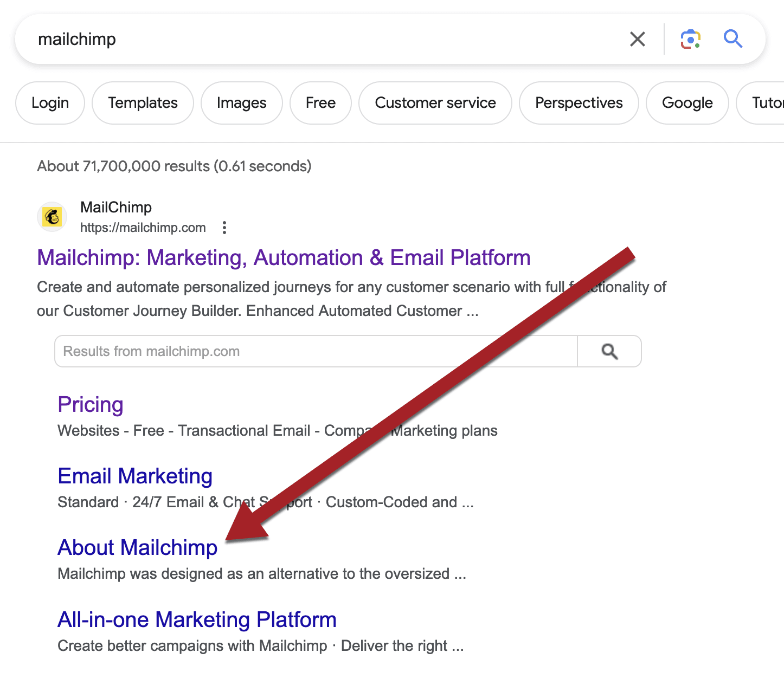The height and width of the screenshot is (685, 784).
Task: Open the Pricing sitelink
Action: [x=90, y=404]
